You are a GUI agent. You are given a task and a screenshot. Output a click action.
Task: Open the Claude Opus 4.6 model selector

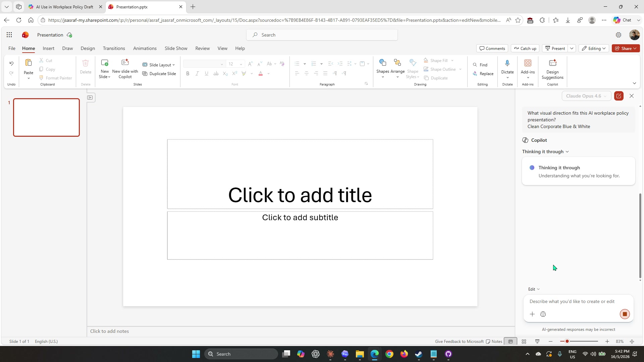586,96
